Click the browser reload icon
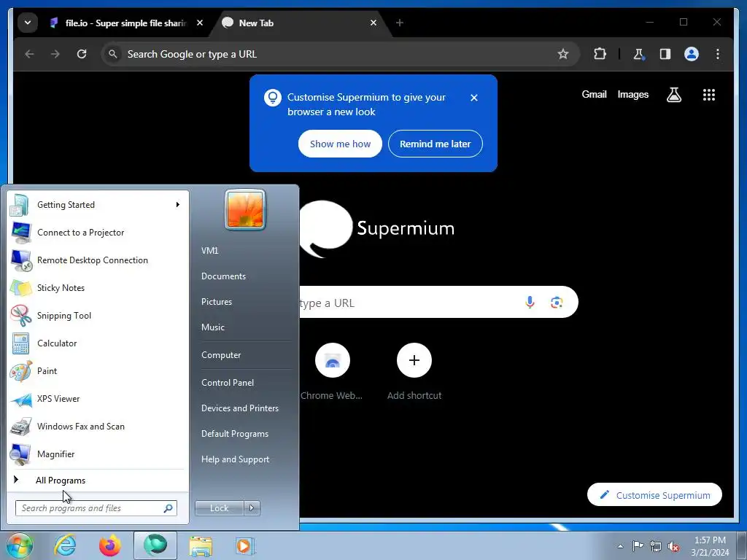This screenshot has height=560, width=747. [x=82, y=54]
